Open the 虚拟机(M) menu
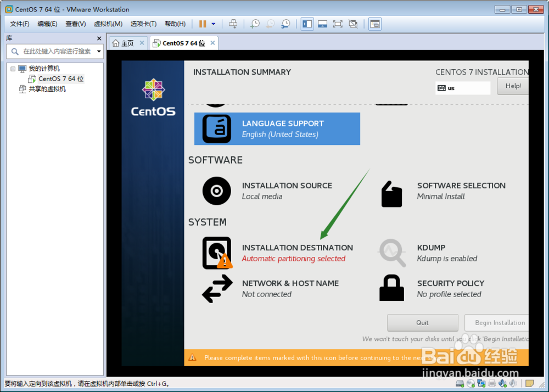549x392 pixels. [x=108, y=24]
